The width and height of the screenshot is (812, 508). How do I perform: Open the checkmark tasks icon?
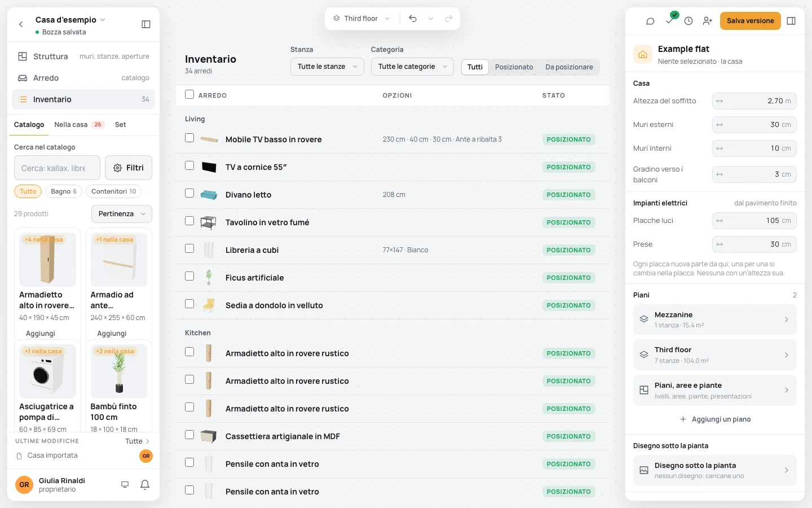click(669, 21)
